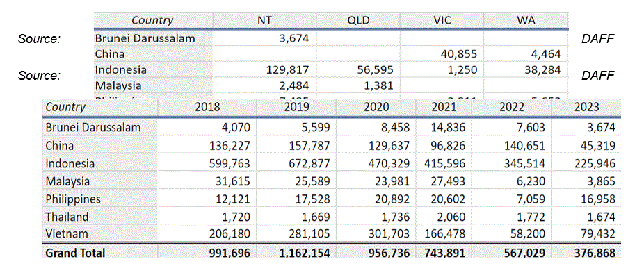Select Thailand 2018 value 1,720
The height and width of the screenshot is (275, 644).
point(235,217)
